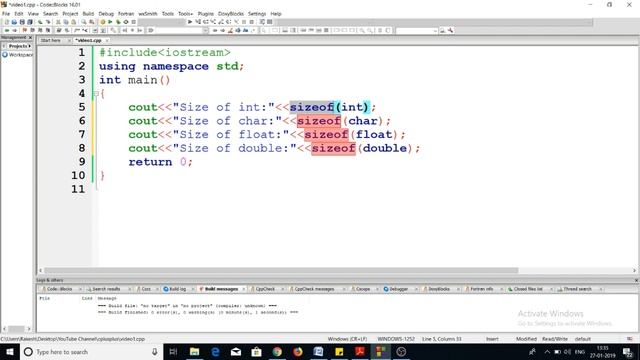Image resolution: width=640 pixels, height=360 pixels.
Task: Click the Paste toolbar icon
Action: (73, 22)
